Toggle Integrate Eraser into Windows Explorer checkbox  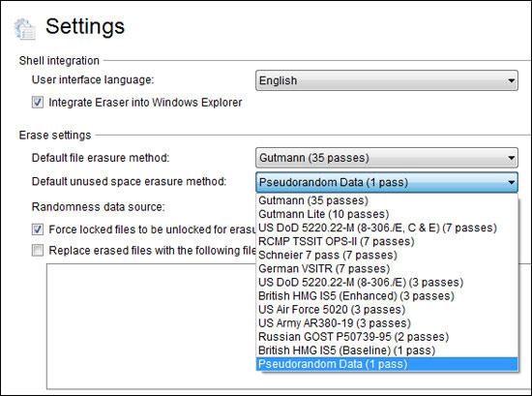pos(38,103)
